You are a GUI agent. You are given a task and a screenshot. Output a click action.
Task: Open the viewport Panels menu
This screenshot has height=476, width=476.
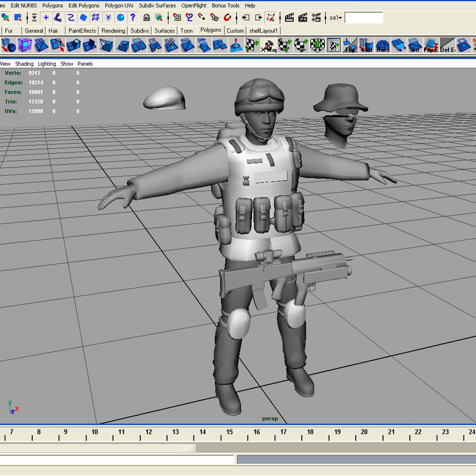point(85,64)
